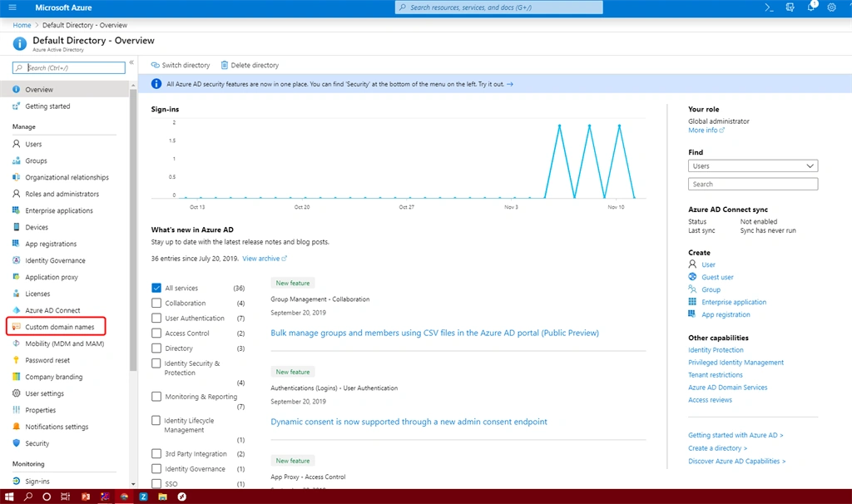Click the Azure AD Connect icon

(x=17, y=310)
